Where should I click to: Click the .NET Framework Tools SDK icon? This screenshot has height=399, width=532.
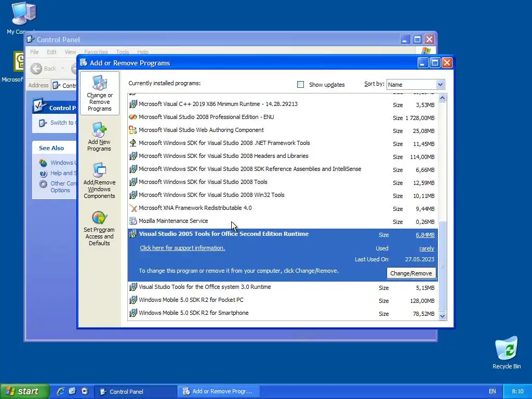pos(133,143)
